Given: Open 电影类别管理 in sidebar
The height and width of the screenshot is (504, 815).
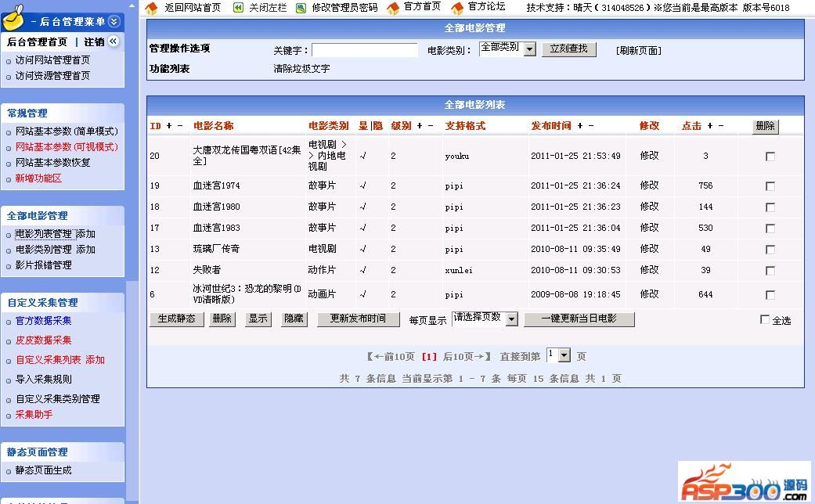Looking at the screenshot, I should coord(44,250).
